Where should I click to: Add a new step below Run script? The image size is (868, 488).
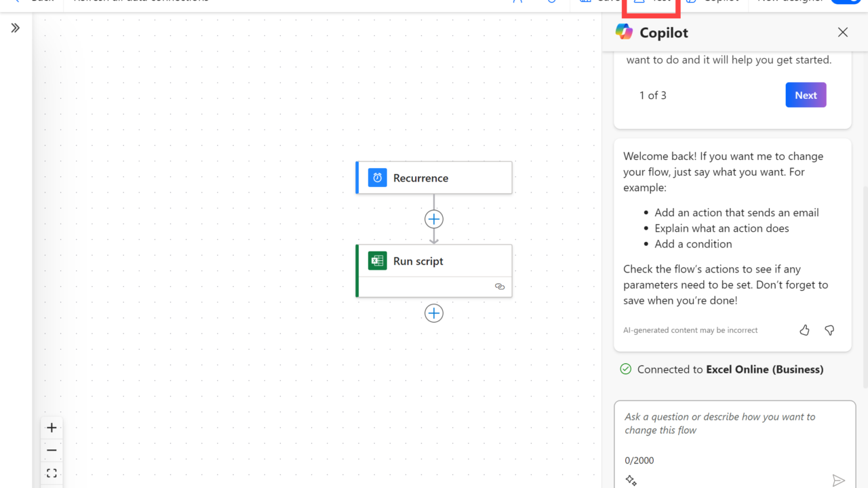[434, 313]
